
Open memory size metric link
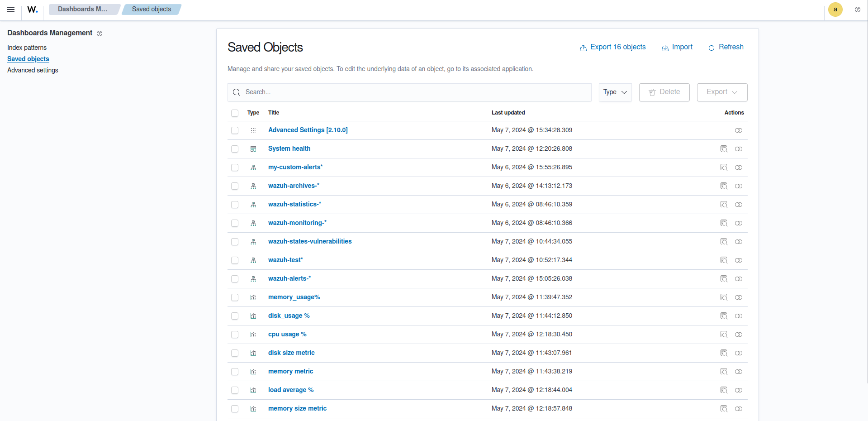(x=297, y=408)
